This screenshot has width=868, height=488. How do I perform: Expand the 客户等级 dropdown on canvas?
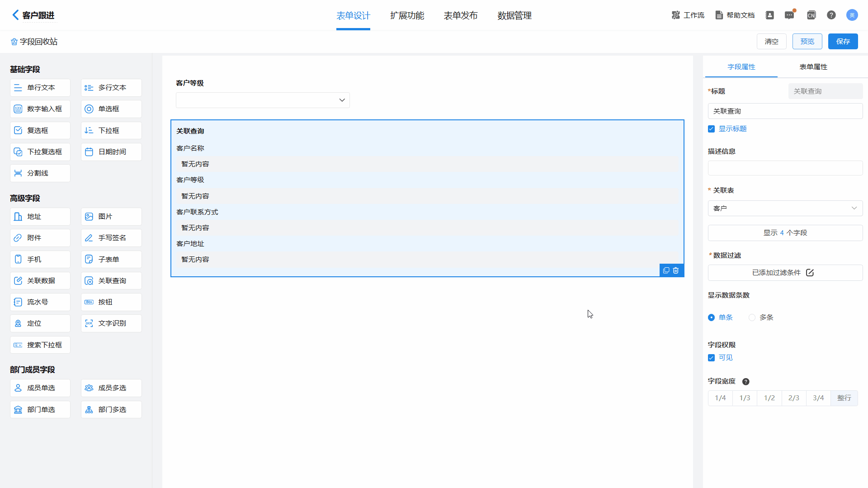click(x=263, y=100)
